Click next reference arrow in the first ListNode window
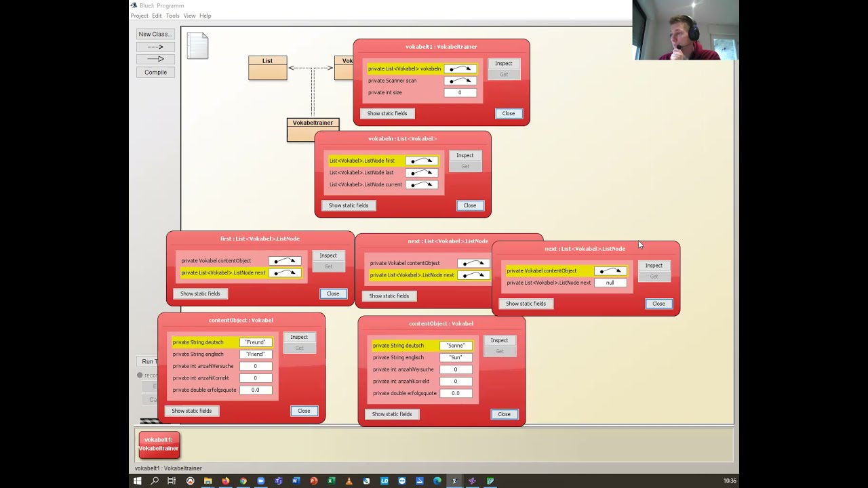This screenshot has height=488, width=868. (285, 272)
